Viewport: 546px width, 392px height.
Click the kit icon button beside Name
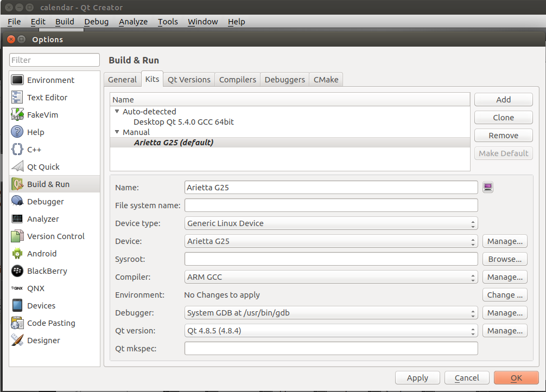(488, 188)
